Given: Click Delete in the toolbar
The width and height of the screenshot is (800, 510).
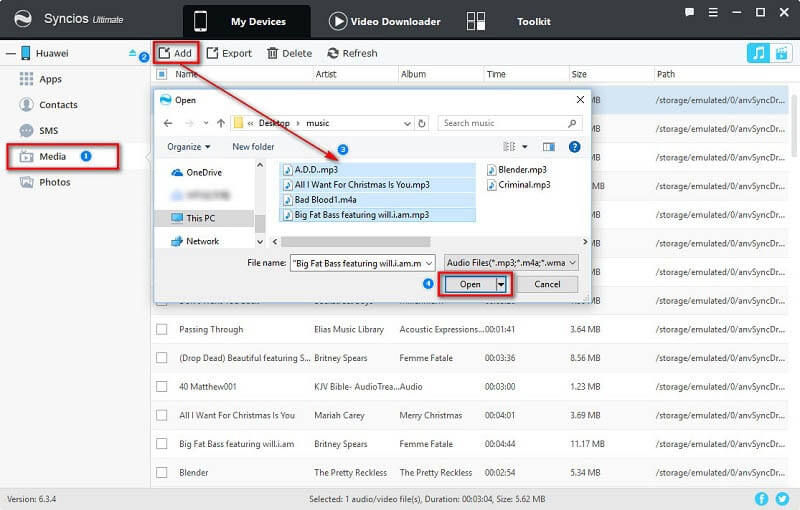Looking at the screenshot, I should [x=289, y=53].
